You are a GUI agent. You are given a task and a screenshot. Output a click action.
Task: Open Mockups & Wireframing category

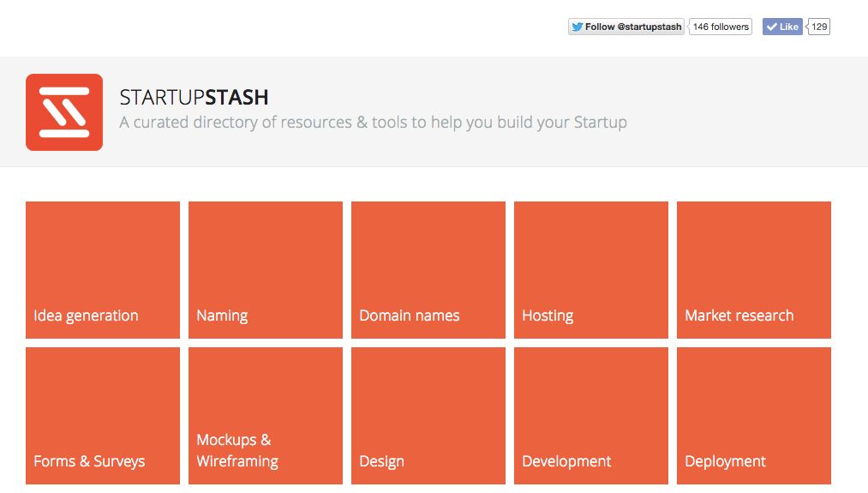pos(266,416)
